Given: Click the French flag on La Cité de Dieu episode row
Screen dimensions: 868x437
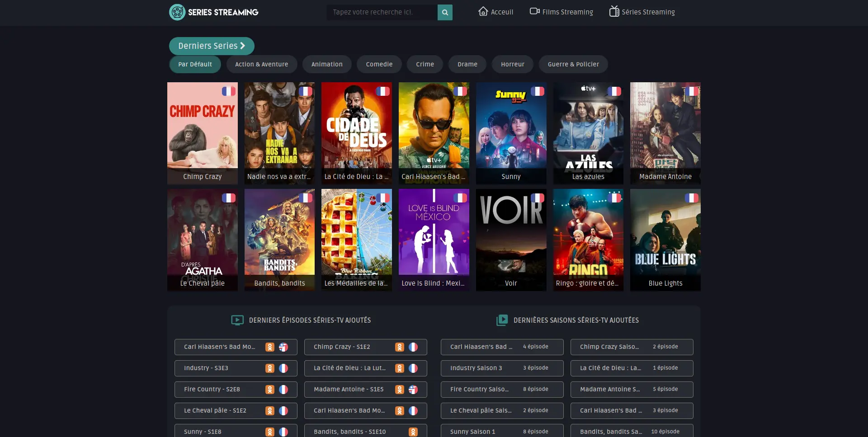Looking at the screenshot, I should [413, 368].
